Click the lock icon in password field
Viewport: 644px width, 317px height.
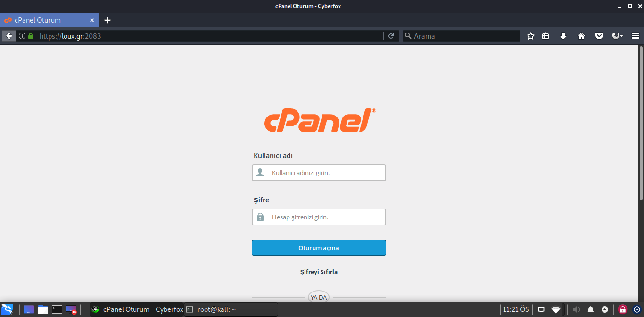pos(260,217)
